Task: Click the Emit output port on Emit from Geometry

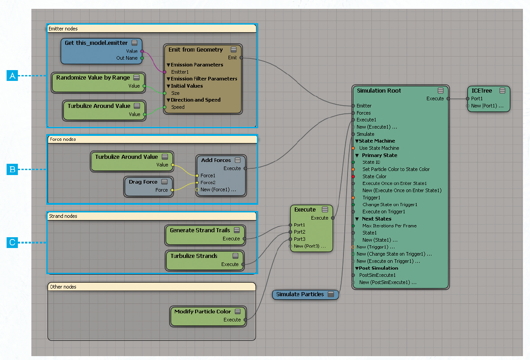Action: [x=241, y=58]
